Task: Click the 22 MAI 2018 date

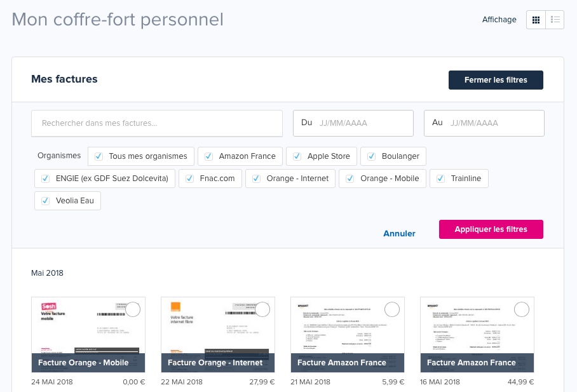Action: [181, 382]
